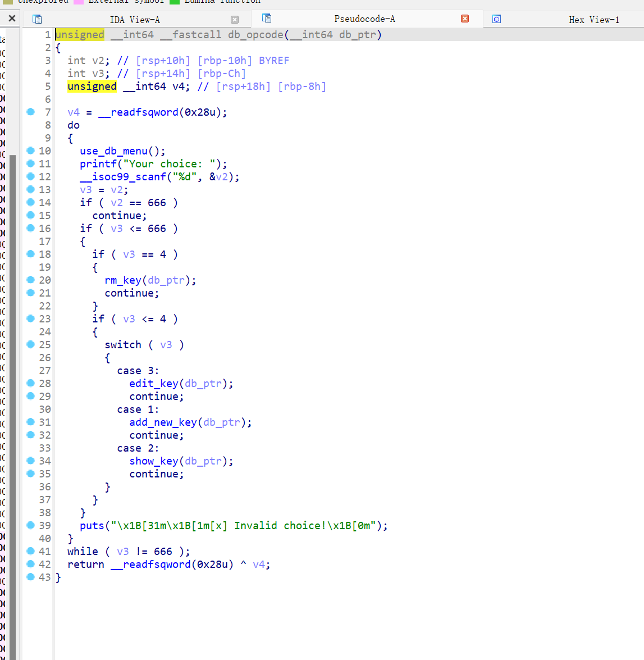This screenshot has width=644, height=660.
Task: Close the left side panel
Action: [x=12, y=19]
